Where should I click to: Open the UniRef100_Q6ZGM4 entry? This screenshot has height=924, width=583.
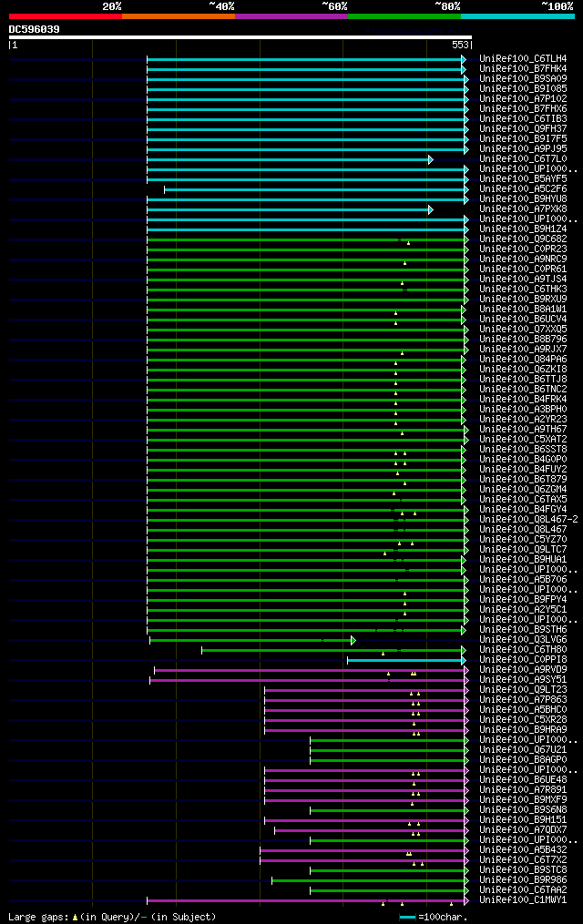[x=523, y=490]
